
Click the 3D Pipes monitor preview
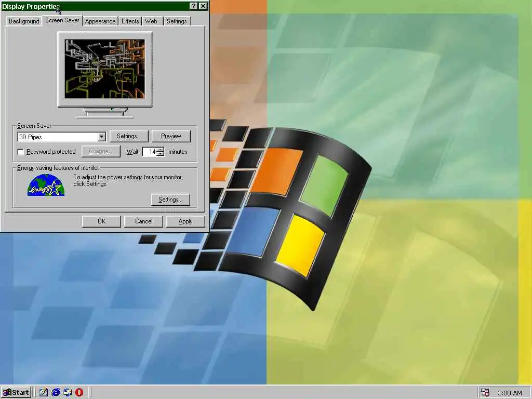pyautogui.click(x=105, y=69)
